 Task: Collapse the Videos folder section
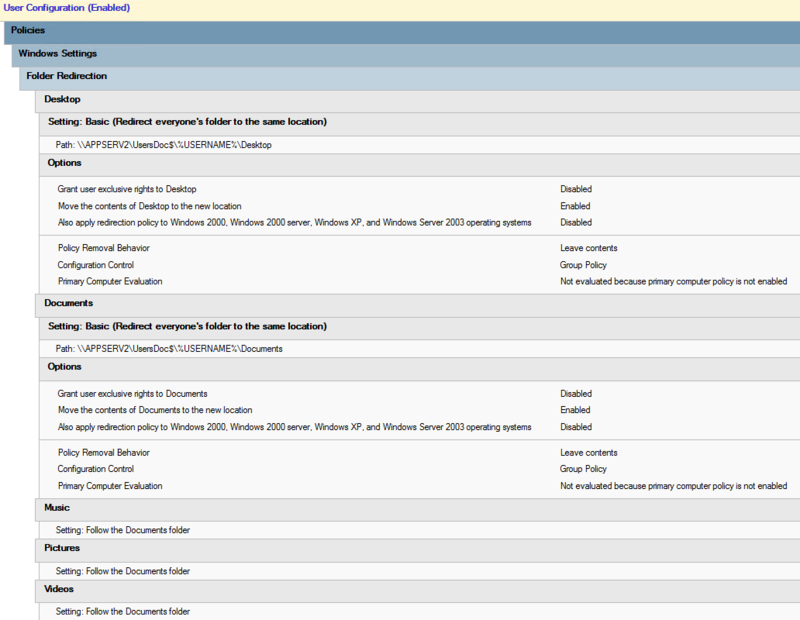coord(58,590)
